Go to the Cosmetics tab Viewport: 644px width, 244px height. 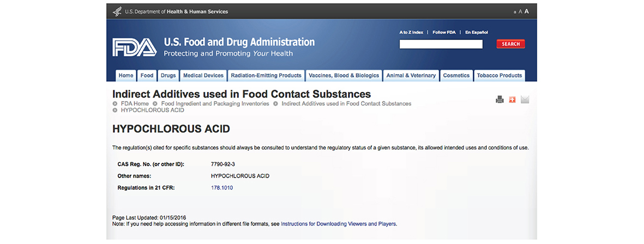(x=456, y=76)
